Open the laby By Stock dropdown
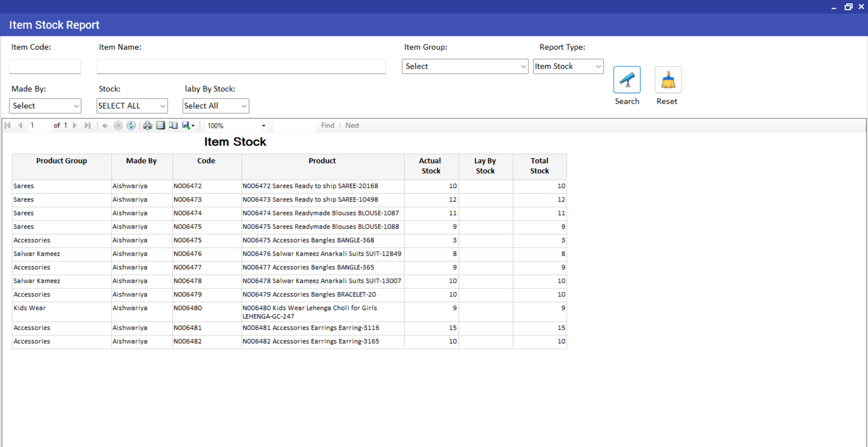Viewport: 868px width, 447px height. (216, 106)
